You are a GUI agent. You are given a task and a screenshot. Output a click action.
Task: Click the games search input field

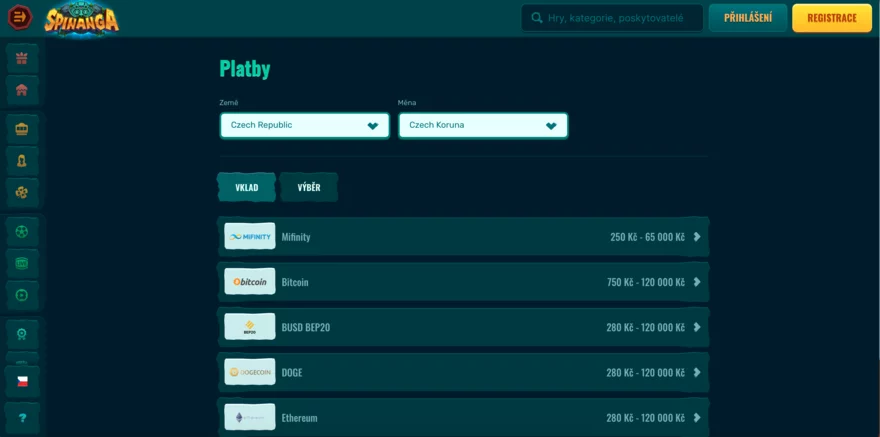click(620, 18)
